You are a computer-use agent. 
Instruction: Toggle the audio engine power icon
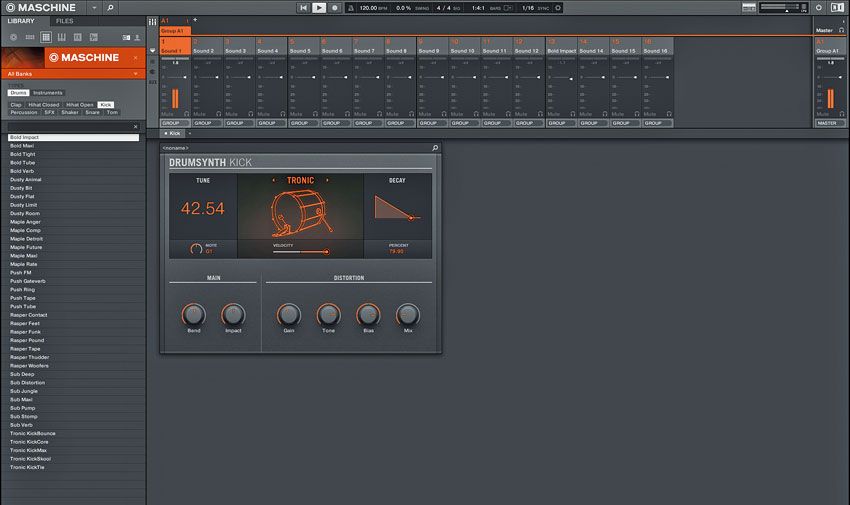819,8
